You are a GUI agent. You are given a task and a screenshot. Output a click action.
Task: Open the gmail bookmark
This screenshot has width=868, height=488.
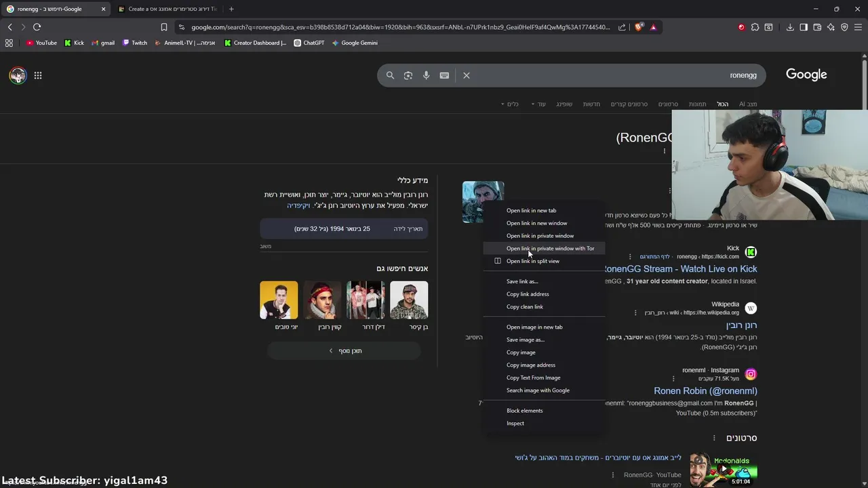pos(103,43)
